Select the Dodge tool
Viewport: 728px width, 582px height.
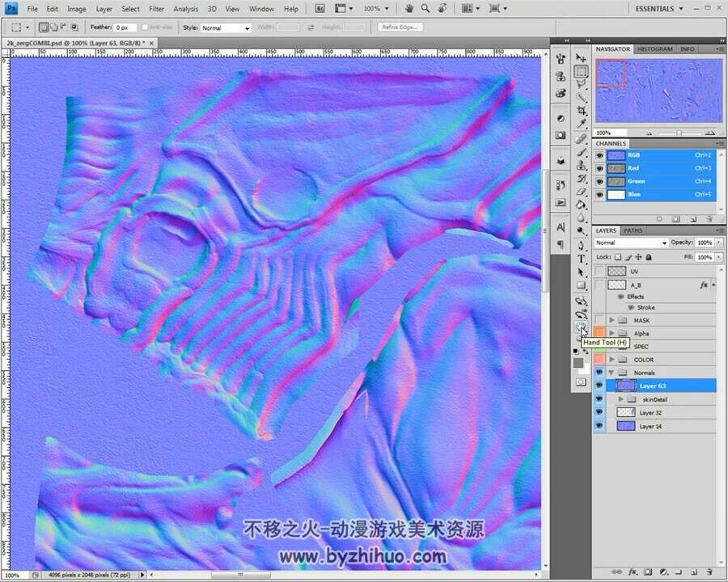(581, 230)
